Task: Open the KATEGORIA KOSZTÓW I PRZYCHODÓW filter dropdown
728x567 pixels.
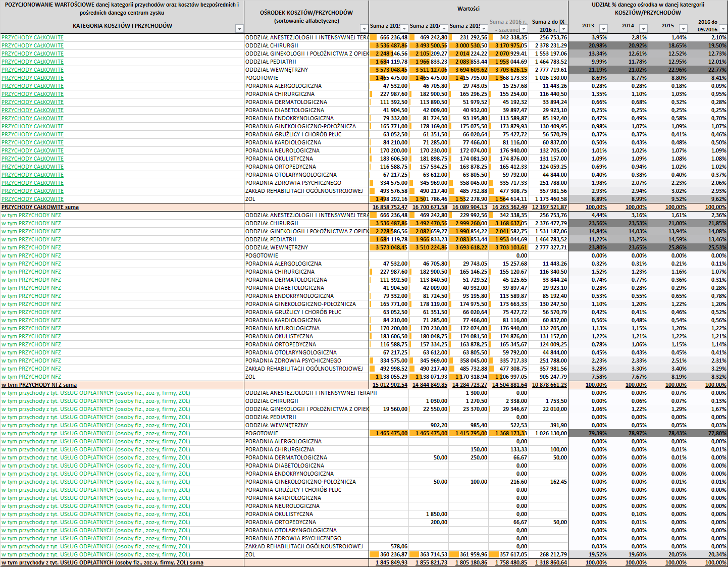Action: click(x=239, y=29)
